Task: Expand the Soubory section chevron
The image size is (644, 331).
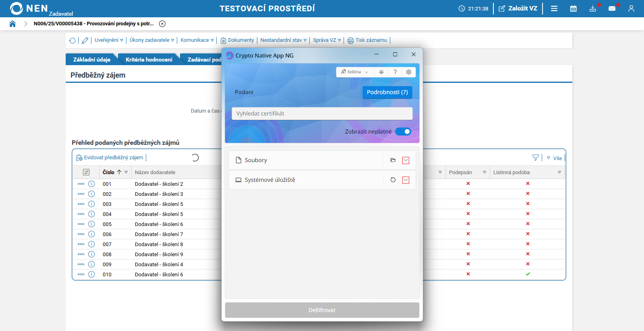Action: pos(406,160)
